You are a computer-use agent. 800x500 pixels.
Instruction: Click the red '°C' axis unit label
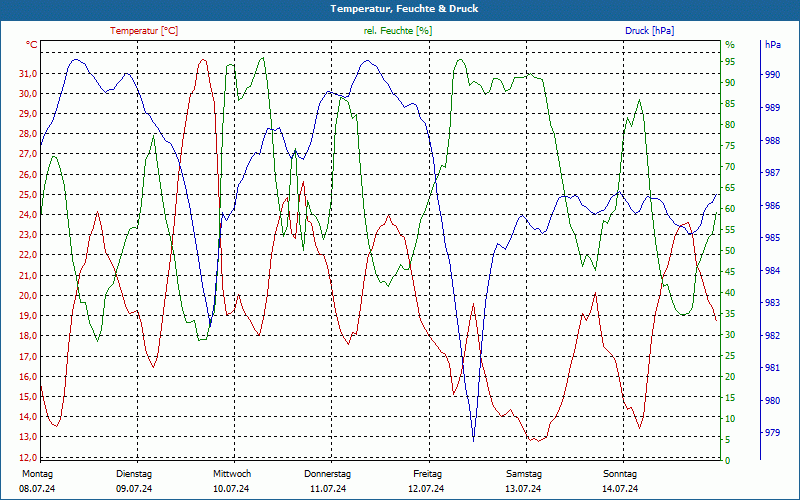click(32, 45)
